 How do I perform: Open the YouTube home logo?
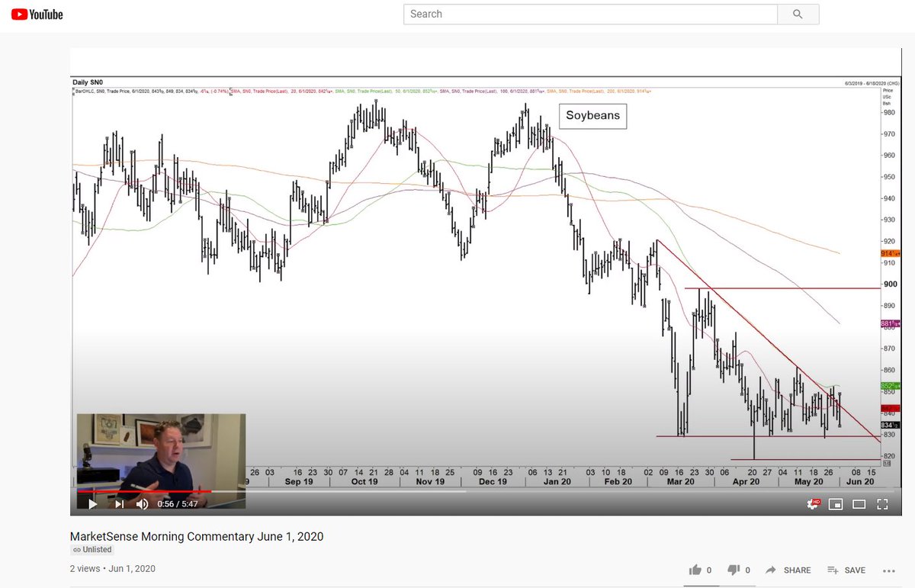[x=37, y=14]
